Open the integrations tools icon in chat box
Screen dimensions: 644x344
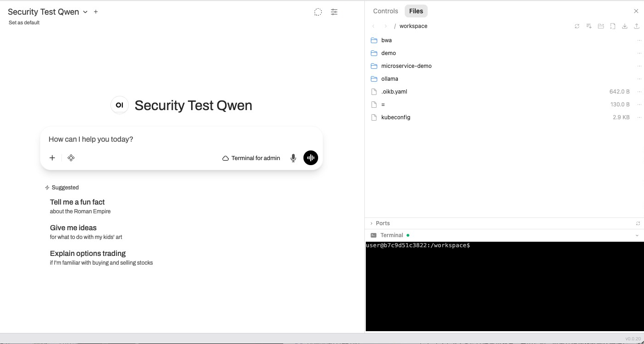(71, 158)
